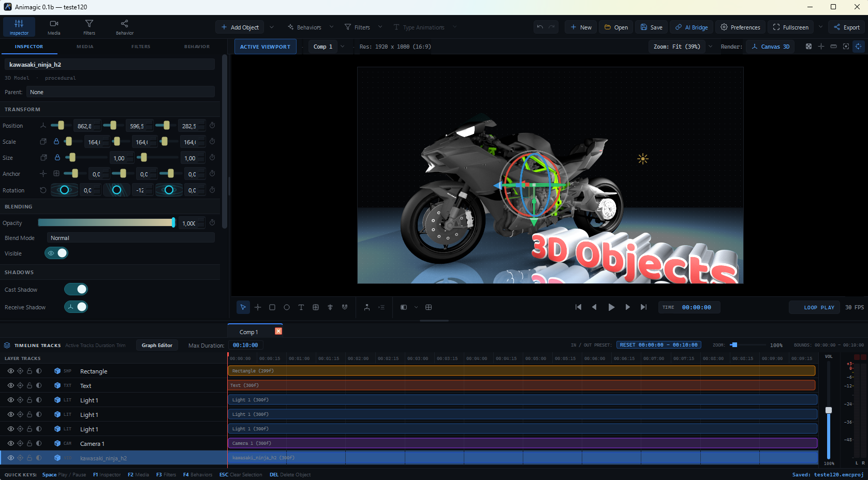Step back one frame
This screenshot has height=480, width=868.
click(594, 307)
